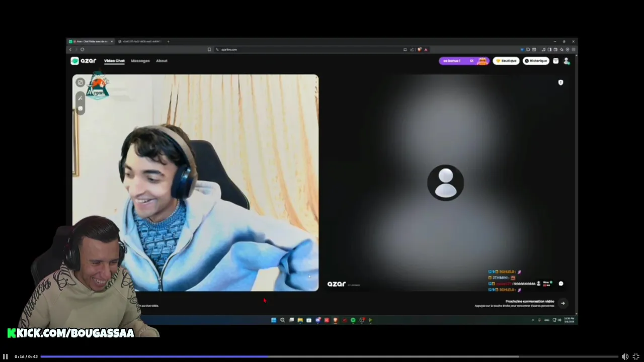The height and width of the screenshot is (362, 644).
Task: Seek along the video progress bar
Action: tap(330, 356)
